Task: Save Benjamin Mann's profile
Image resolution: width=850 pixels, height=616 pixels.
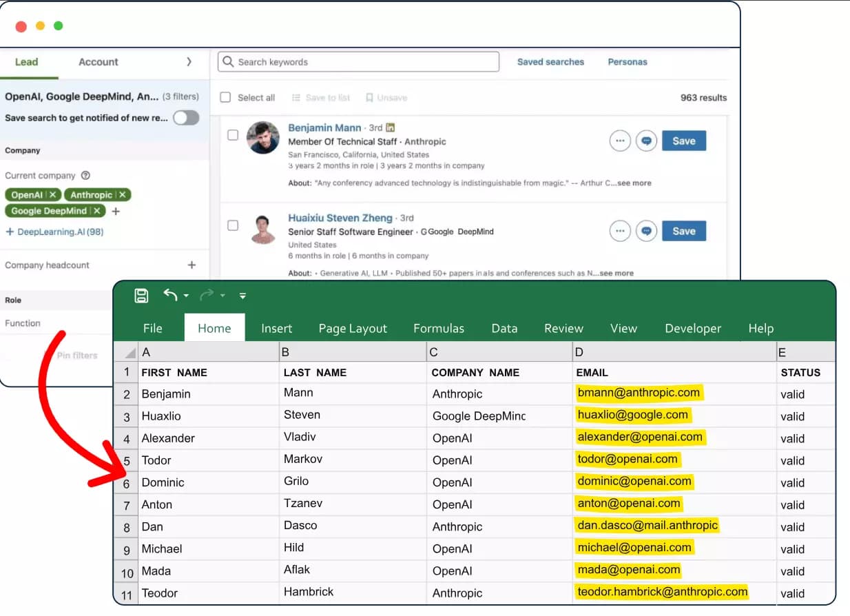Action: click(x=683, y=141)
